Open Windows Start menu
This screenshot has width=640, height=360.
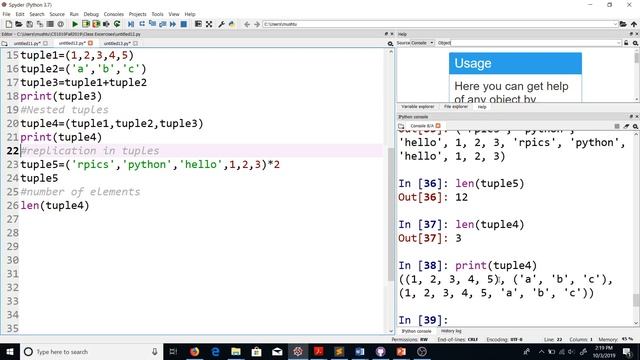[10, 351]
